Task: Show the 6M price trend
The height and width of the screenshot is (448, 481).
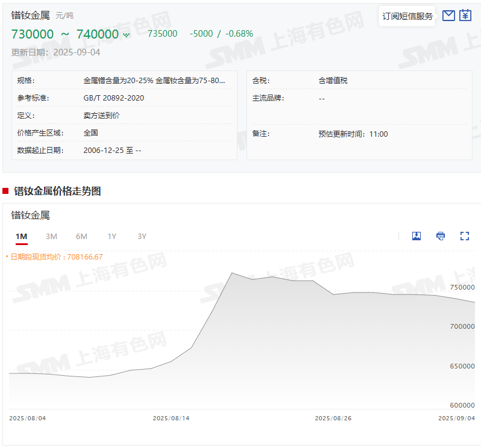Action: [81, 237]
